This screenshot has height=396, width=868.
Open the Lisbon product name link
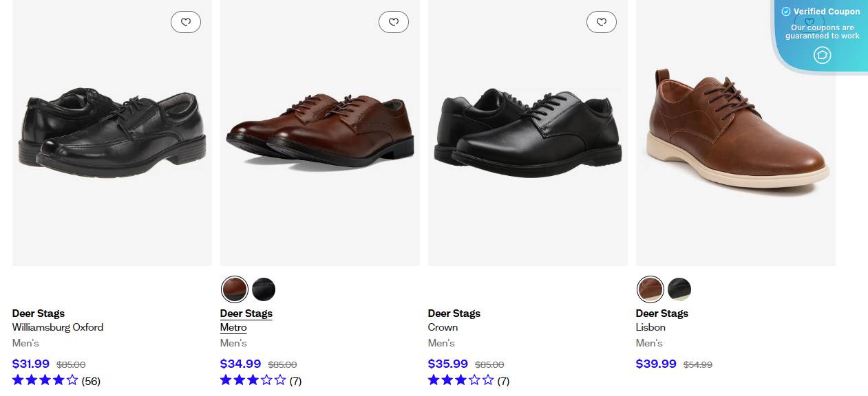650,328
